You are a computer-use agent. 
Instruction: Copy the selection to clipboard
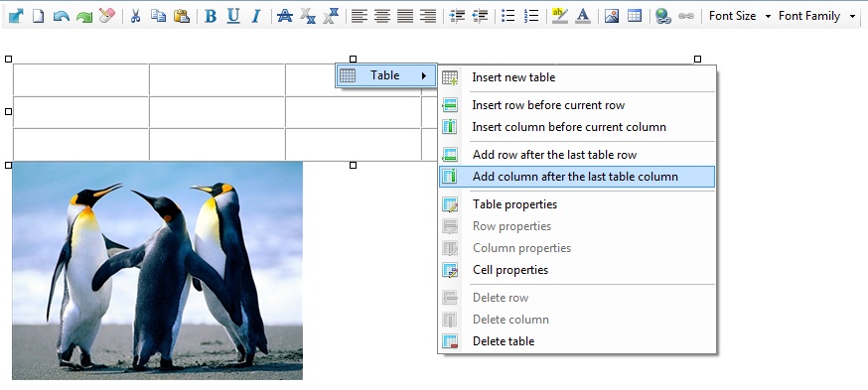click(x=158, y=16)
